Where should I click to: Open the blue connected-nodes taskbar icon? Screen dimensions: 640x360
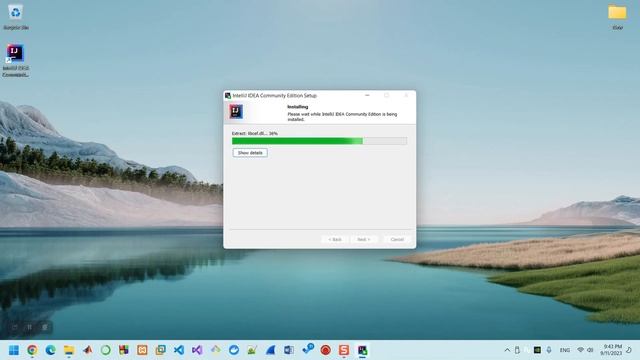[x=307, y=349]
